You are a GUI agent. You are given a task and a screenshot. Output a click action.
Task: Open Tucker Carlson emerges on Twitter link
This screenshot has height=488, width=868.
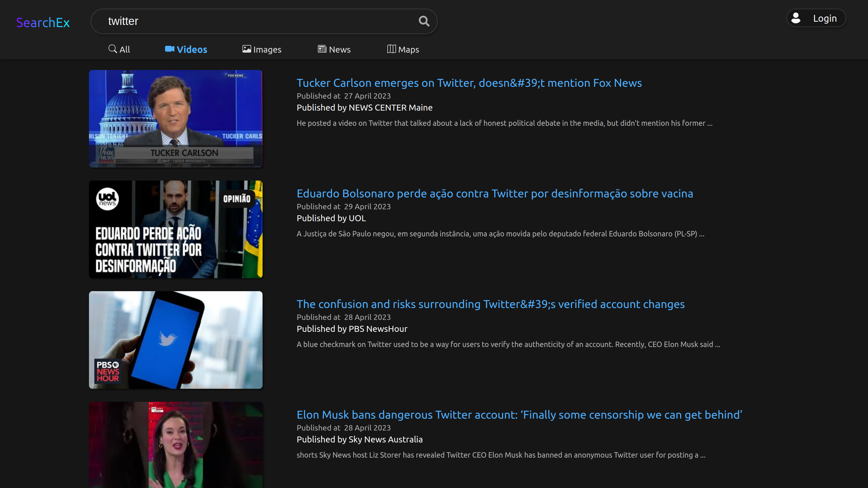tap(469, 83)
